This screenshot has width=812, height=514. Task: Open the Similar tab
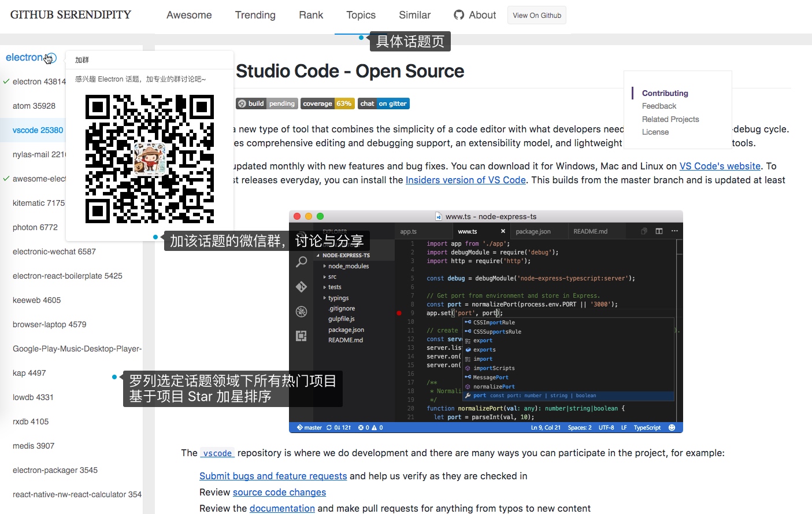(x=415, y=15)
